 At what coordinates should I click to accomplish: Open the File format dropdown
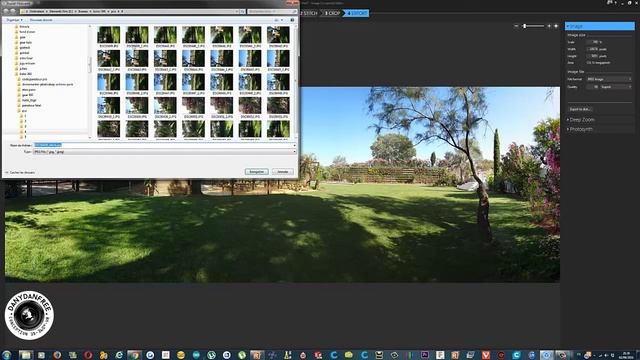(x=609, y=79)
